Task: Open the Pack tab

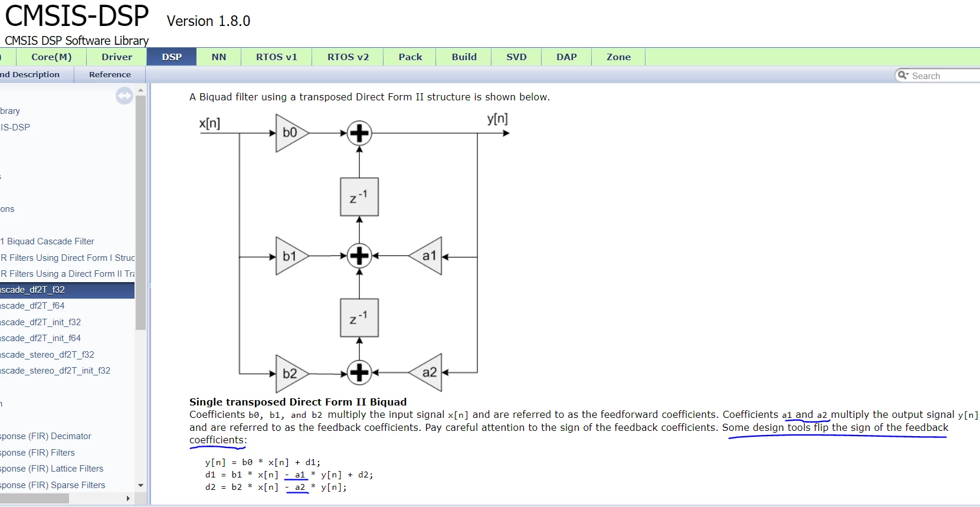Action: pos(410,57)
